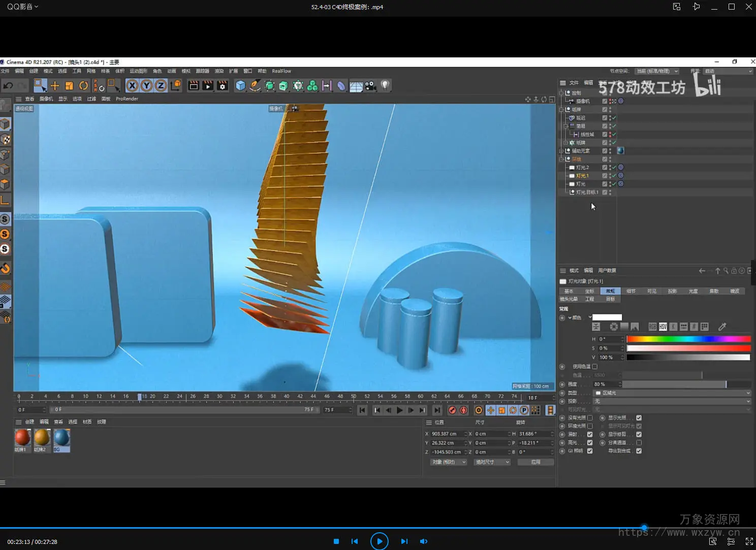756x550 pixels.
Task: Open the Edit Render Settings icon
Action: 222,86
